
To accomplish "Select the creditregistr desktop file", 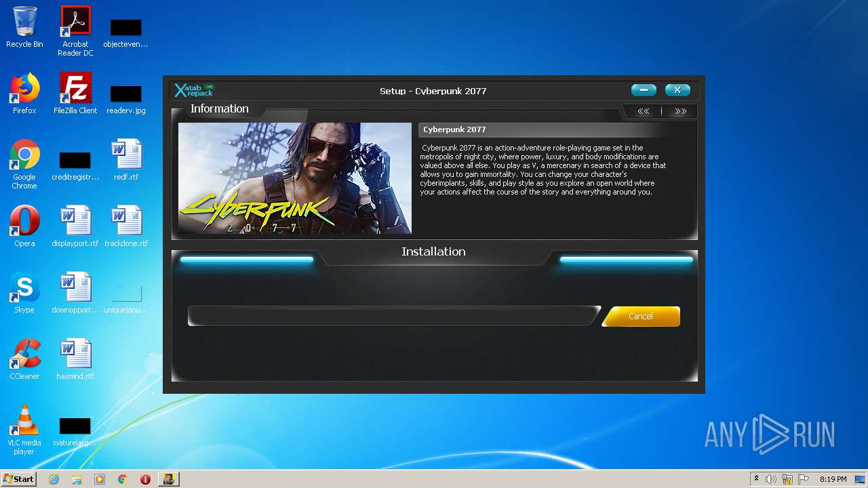I will point(75,165).
